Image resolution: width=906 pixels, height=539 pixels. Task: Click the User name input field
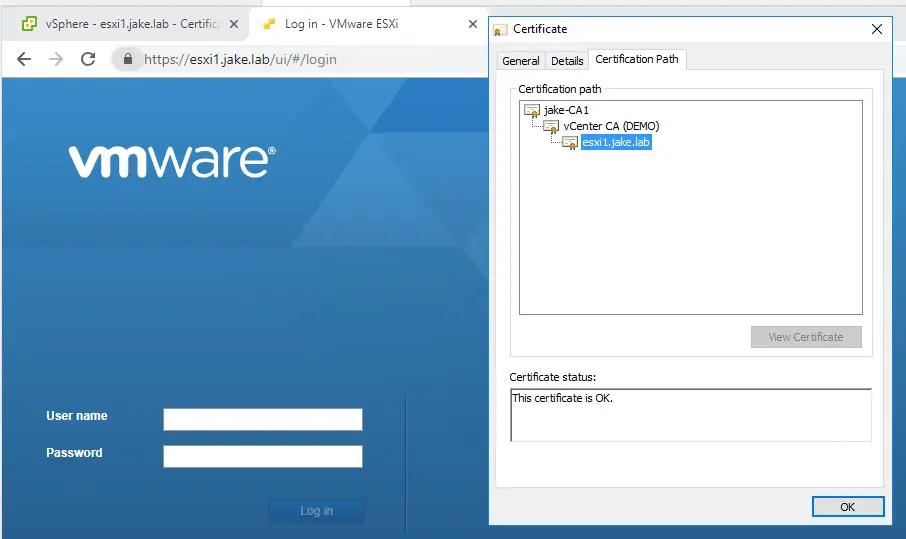263,419
